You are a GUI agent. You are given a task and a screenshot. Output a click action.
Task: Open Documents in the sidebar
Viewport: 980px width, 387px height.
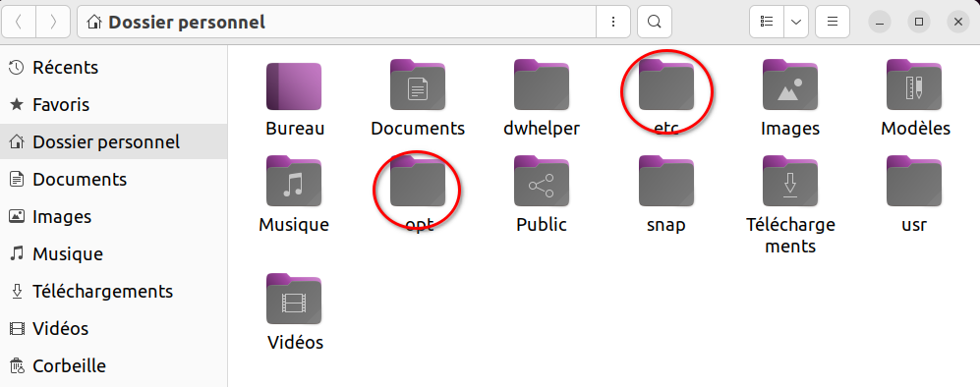tap(114, 179)
